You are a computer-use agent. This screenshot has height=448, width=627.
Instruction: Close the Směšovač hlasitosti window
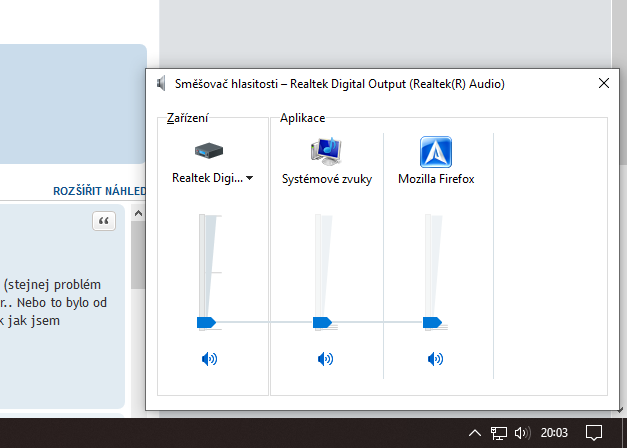tap(604, 83)
